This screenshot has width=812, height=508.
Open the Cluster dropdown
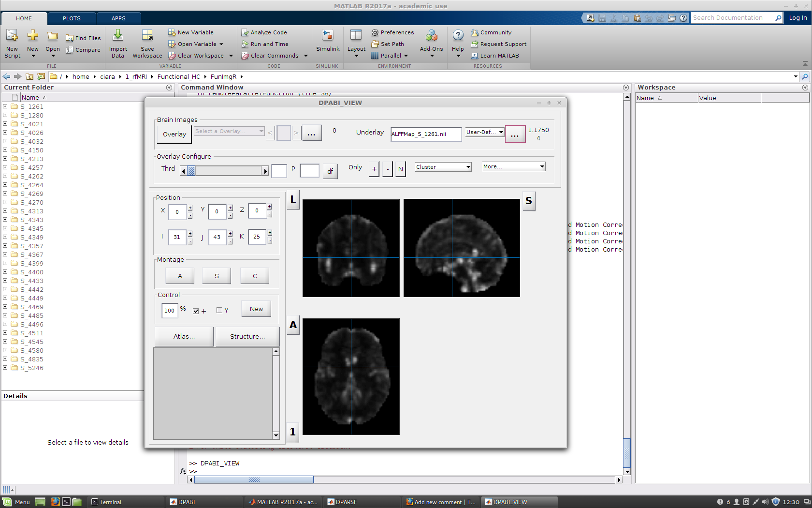click(443, 167)
